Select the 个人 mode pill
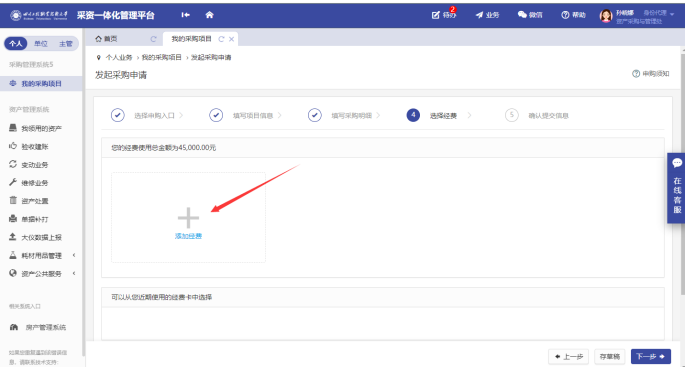This screenshot has height=368, width=686. click(16, 44)
